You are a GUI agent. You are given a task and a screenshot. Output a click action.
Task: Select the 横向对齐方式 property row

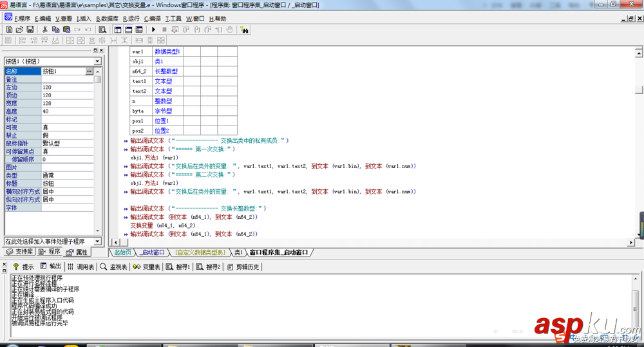coord(49,191)
